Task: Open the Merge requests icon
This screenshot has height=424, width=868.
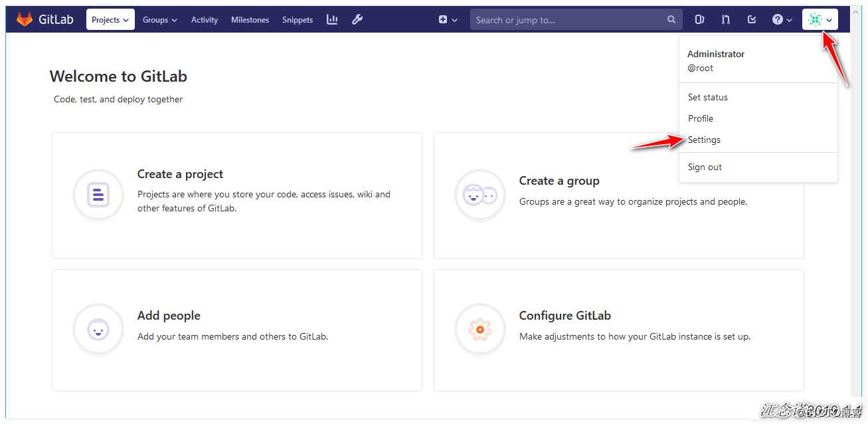Action: [726, 19]
